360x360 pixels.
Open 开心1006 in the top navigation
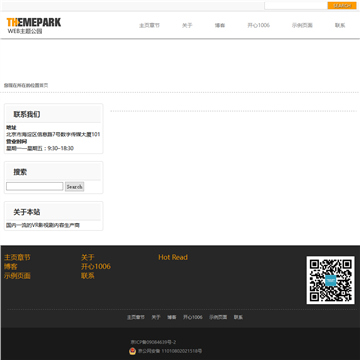[258, 25]
